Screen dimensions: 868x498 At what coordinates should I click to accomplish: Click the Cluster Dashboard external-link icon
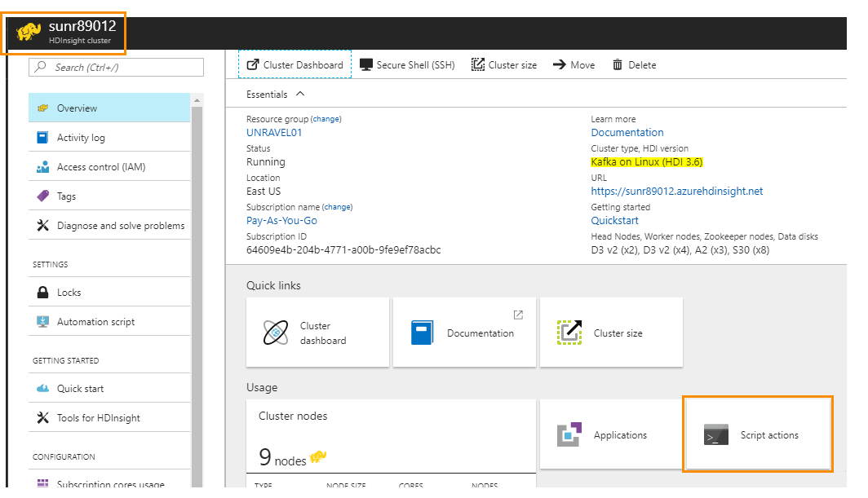coord(252,64)
